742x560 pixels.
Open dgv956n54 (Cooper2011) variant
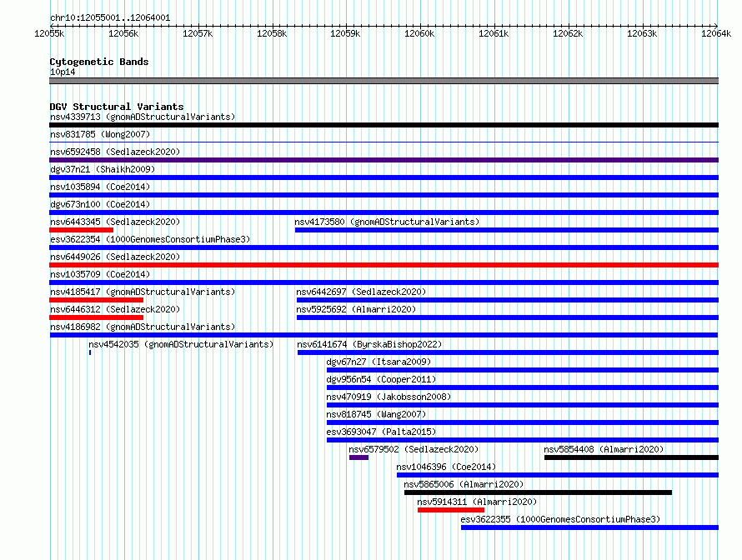(x=381, y=379)
